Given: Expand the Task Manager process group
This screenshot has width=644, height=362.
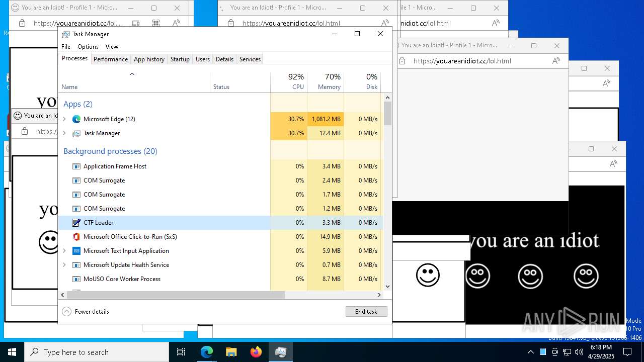Looking at the screenshot, I should (64, 133).
